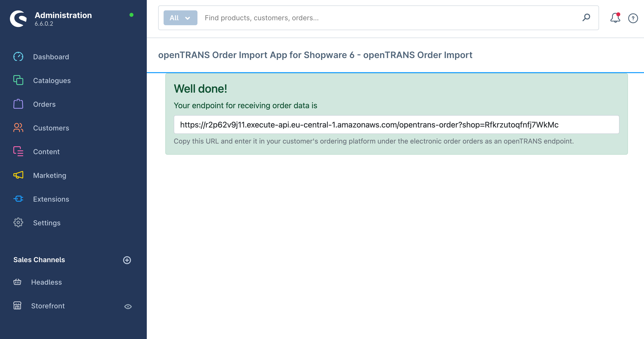
Task: Click 'Your endpoint for receiving order data is'
Action: click(245, 106)
